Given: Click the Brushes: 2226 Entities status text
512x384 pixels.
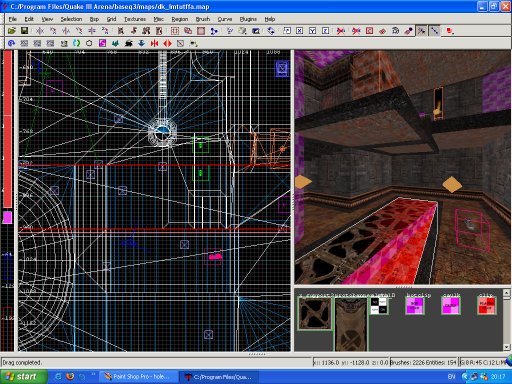Looking at the screenshot, I should (423, 362).
